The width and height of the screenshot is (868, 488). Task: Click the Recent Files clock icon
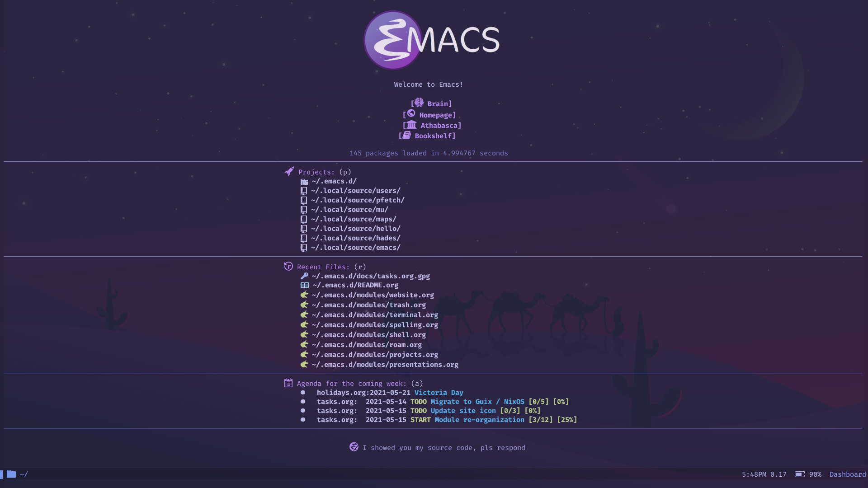(x=288, y=266)
